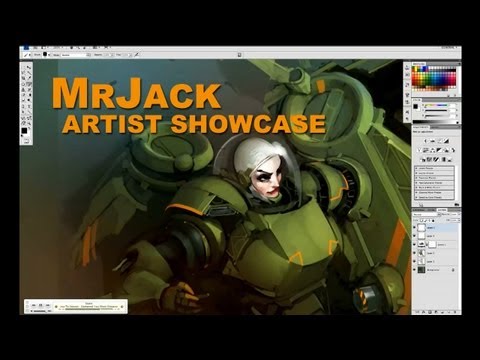Viewport: 480px width, 360px height.
Task: Skip to next track in player widget
Action: pos(47,305)
